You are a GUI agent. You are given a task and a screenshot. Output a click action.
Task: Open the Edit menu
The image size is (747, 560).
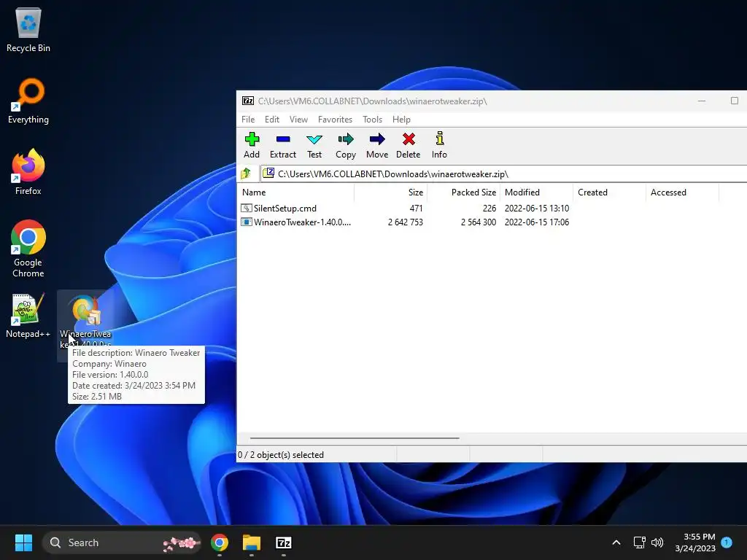[x=272, y=120]
